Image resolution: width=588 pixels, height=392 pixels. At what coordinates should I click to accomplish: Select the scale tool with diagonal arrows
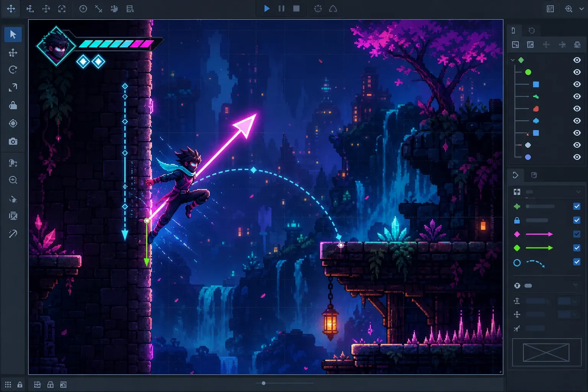pyautogui.click(x=13, y=87)
